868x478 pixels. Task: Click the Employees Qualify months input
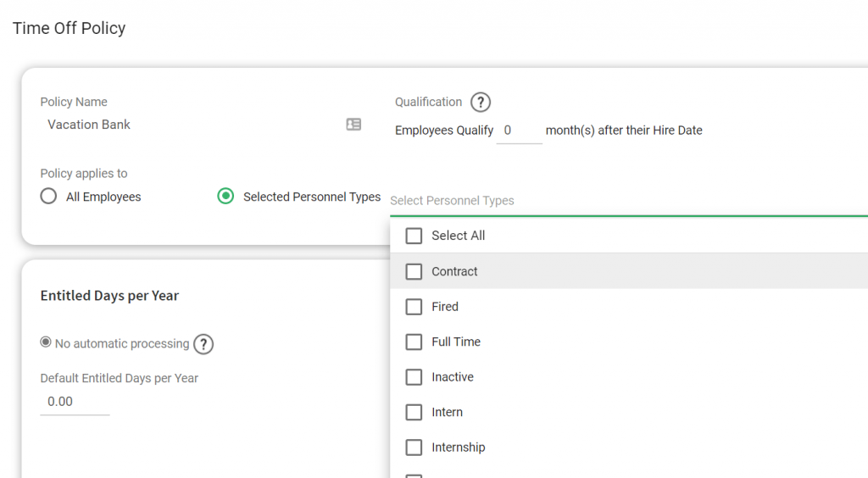520,131
